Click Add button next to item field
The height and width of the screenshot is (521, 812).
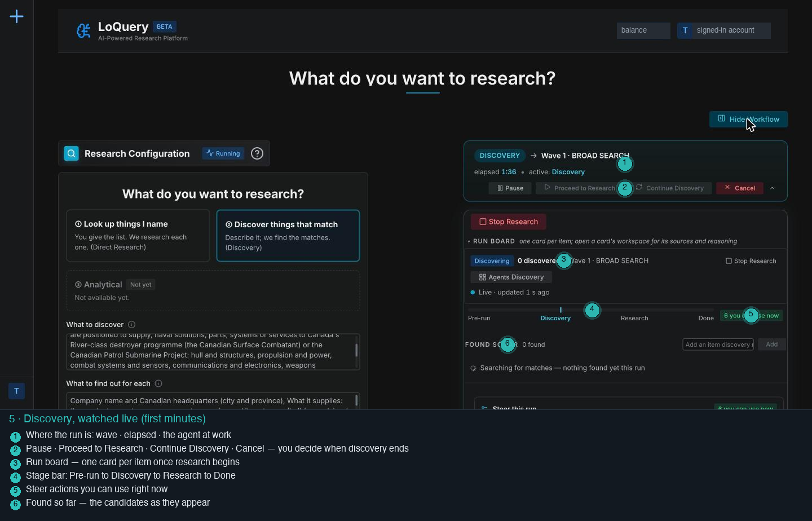coord(771,345)
